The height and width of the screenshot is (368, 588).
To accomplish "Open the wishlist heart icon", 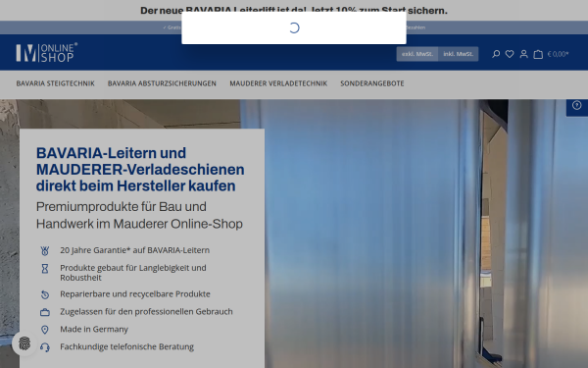I will coord(510,54).
